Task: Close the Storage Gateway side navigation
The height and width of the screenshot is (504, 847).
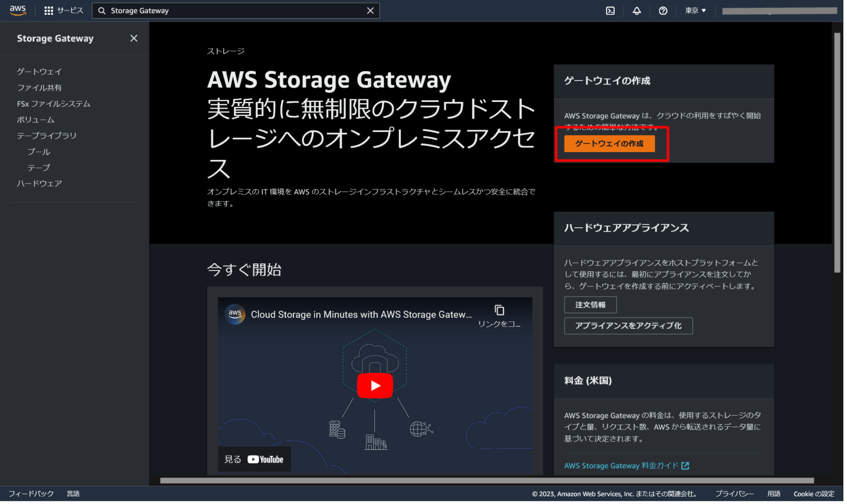Action: 134,38
